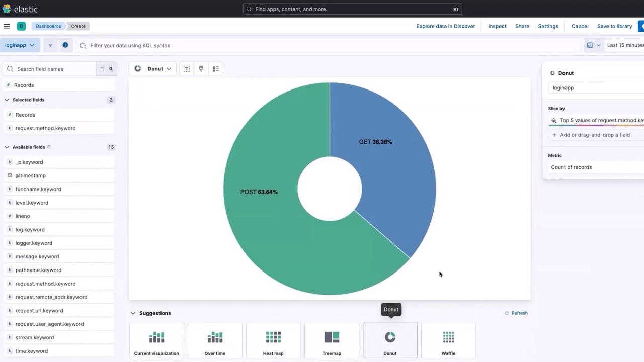Viewport: 644px width, 362px height.
Task: Open the Donut chart type dropdown
Action: click(x=152, y=69)
